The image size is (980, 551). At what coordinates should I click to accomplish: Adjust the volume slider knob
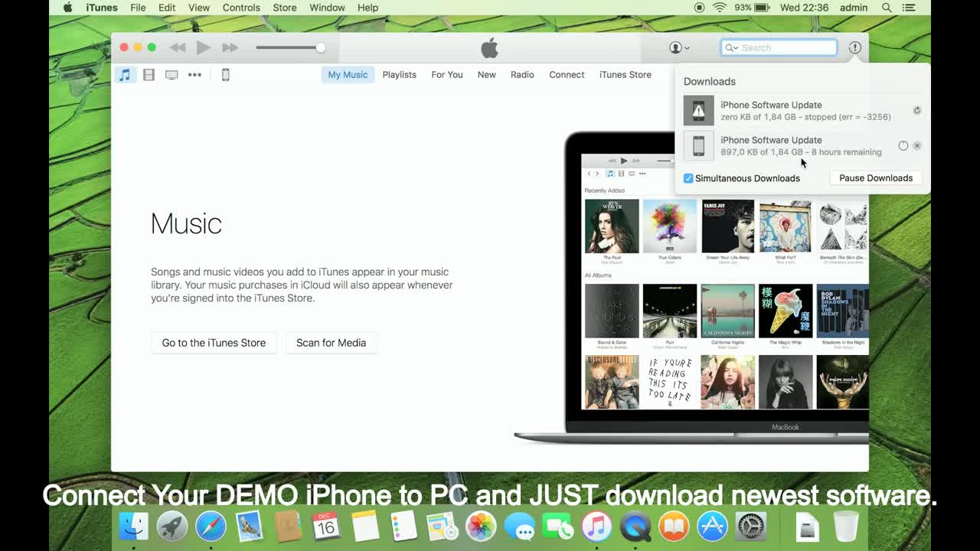[x=320, y=47]
